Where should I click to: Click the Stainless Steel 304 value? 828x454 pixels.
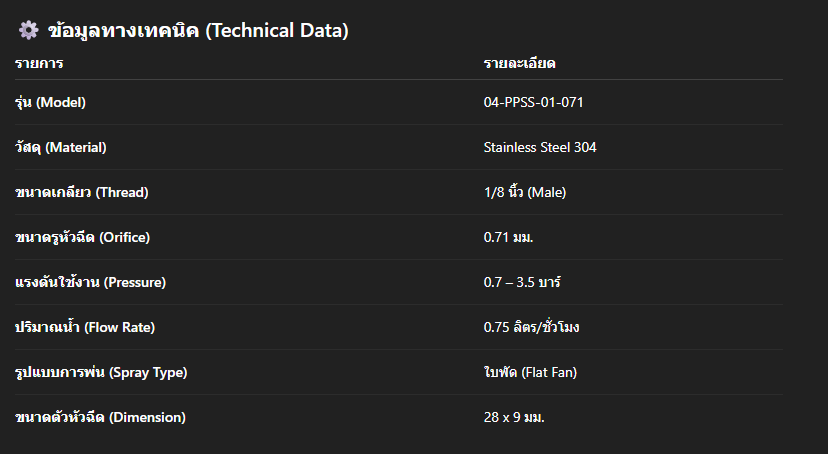540,147
